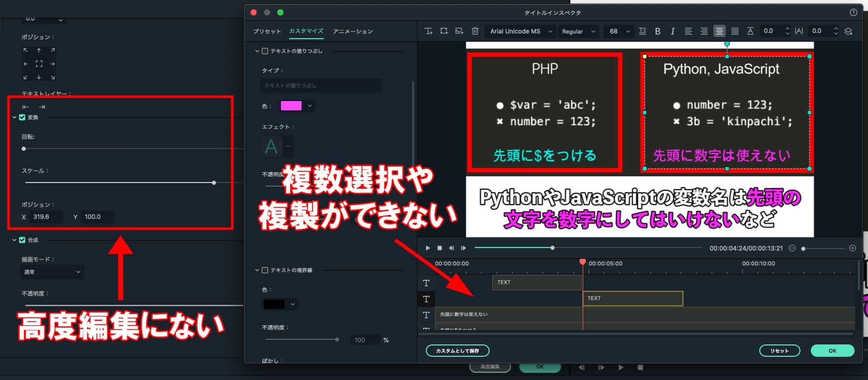Open the font size 68 dropdown
The width and height of the screenshot is (868, 380).
tap(620, 31)
